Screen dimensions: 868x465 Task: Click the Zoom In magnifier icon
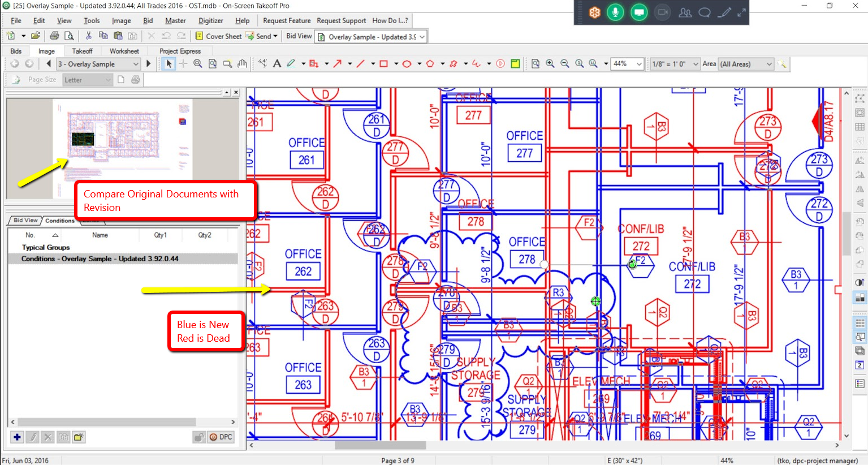550,64
